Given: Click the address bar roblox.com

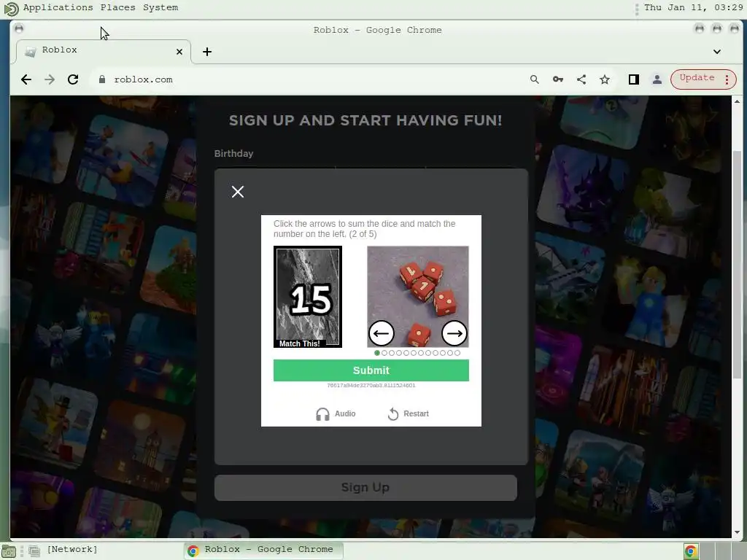Looking at the screenshot, I should (305, 79).
